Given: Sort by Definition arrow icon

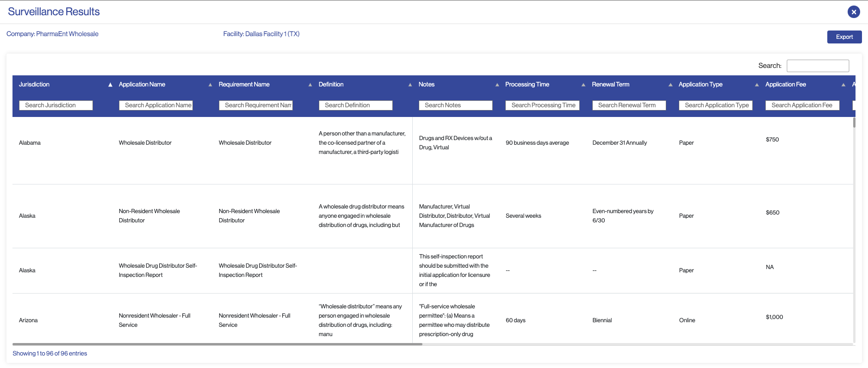Looking at the screenshot, I should click(410, 85).
